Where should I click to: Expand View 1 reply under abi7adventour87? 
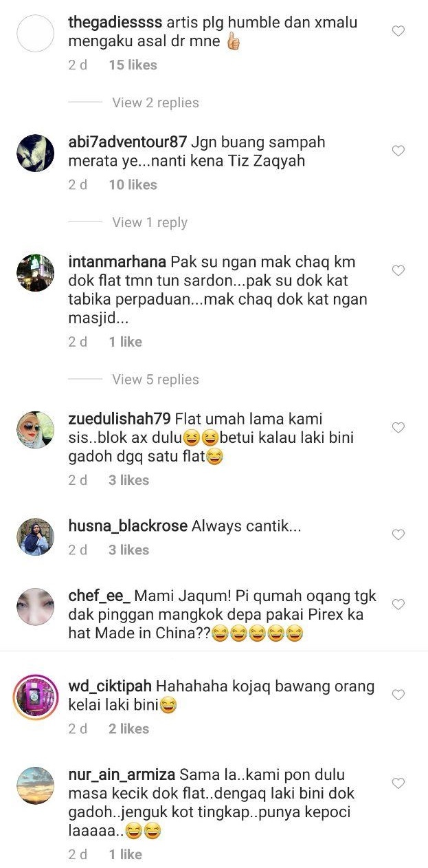150,222
